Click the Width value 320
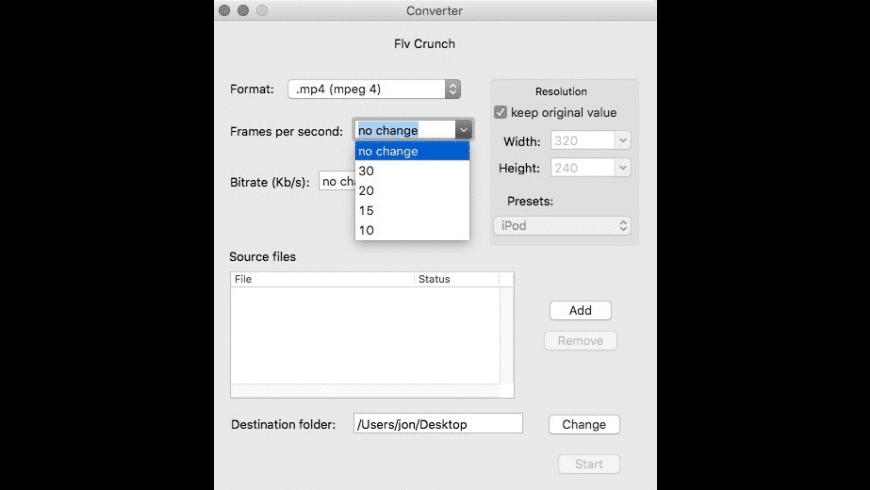This screenshot has height=490, width=870. click(566, 140)
